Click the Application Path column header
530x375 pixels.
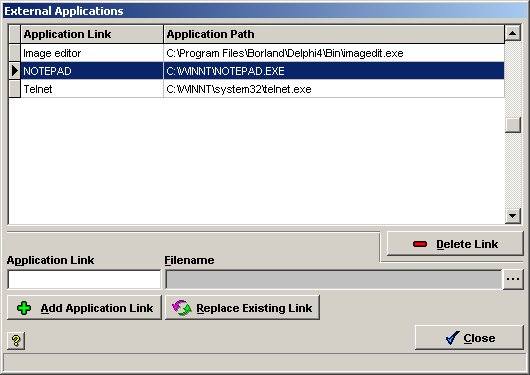(334, 34)
